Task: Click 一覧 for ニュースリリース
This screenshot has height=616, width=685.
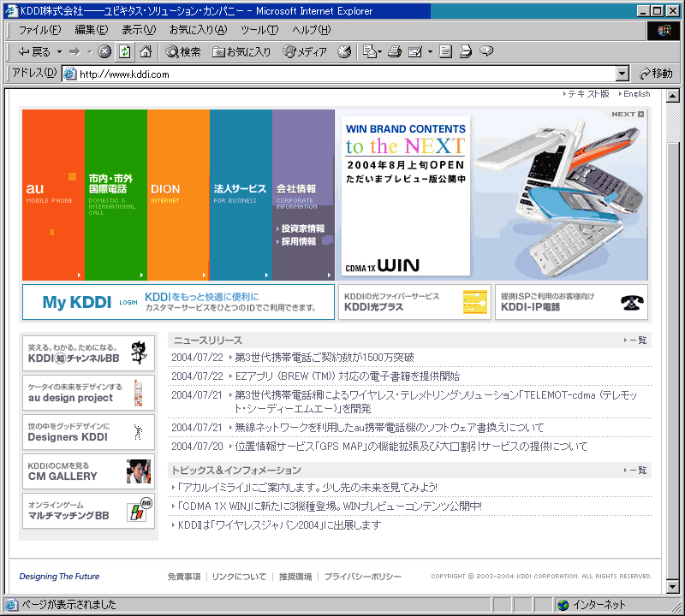Action: tap(635, 341)
